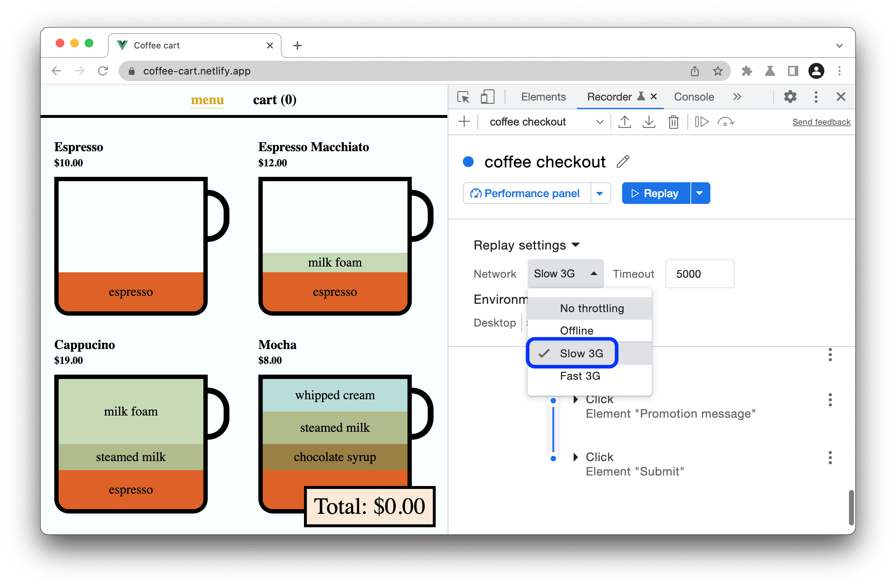The width and height of the screenshot is (896, 588).
Task: Click the Elements tab
Action: (544, 97)
